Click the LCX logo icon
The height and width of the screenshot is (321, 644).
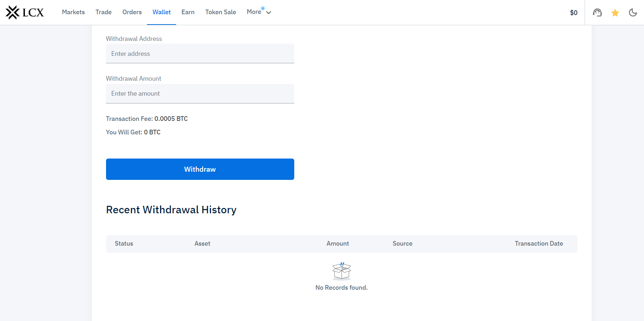pyautogui.click(x=13, y=12)
